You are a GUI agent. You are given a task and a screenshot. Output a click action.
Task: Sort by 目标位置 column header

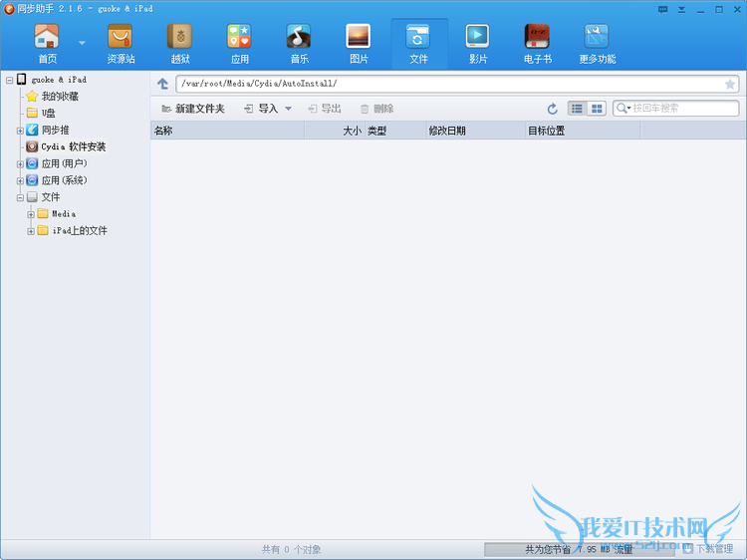(583, 131)
